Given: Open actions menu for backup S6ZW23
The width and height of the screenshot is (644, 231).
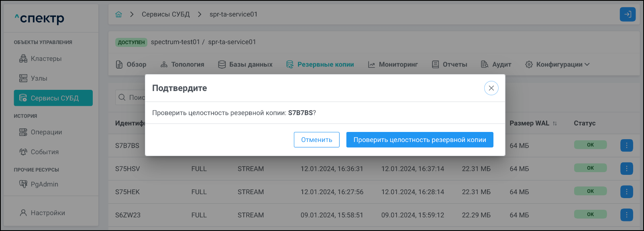Looking at the screenshot, I should 626,215.
